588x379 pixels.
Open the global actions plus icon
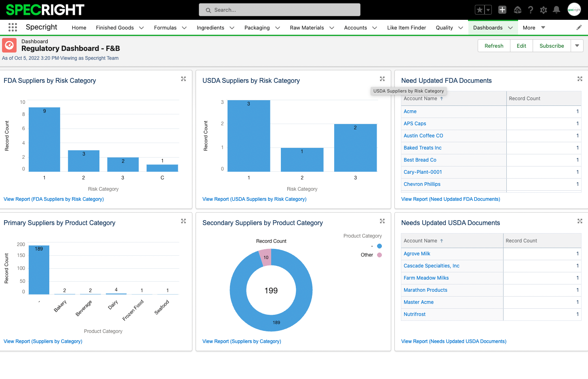click(502, 9)
